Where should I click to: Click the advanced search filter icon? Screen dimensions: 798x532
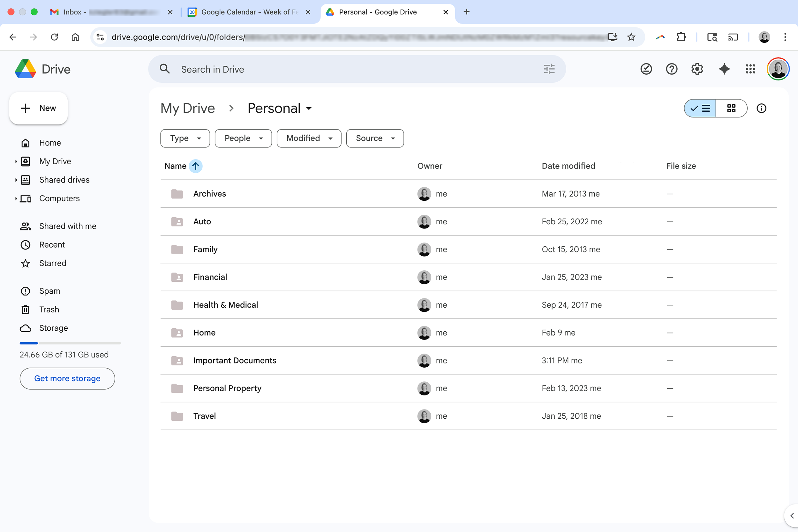click(549, 69)
